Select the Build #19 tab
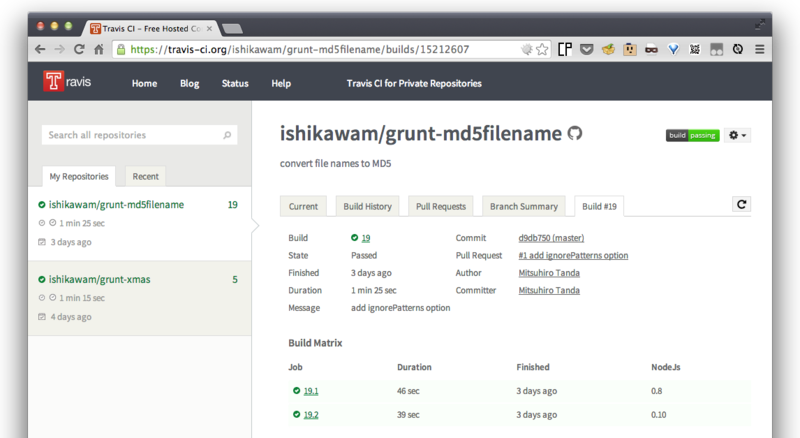The height and width of the screenshot is (438, 800). (x=599, y=206)
